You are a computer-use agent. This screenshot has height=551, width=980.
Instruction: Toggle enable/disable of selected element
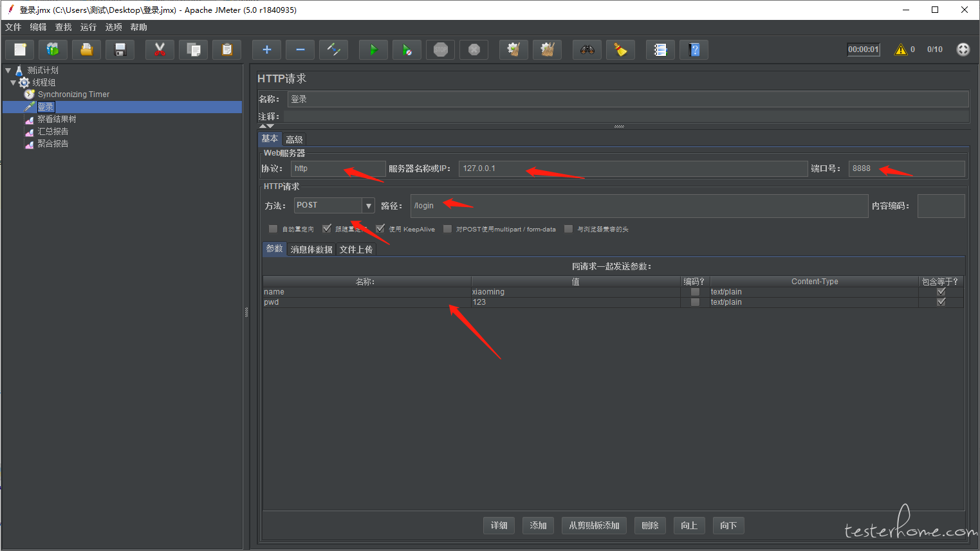pos(334,50)
